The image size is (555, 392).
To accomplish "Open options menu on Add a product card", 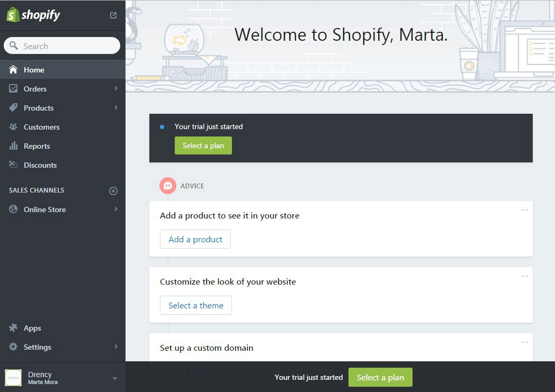I will coord(525,210).
